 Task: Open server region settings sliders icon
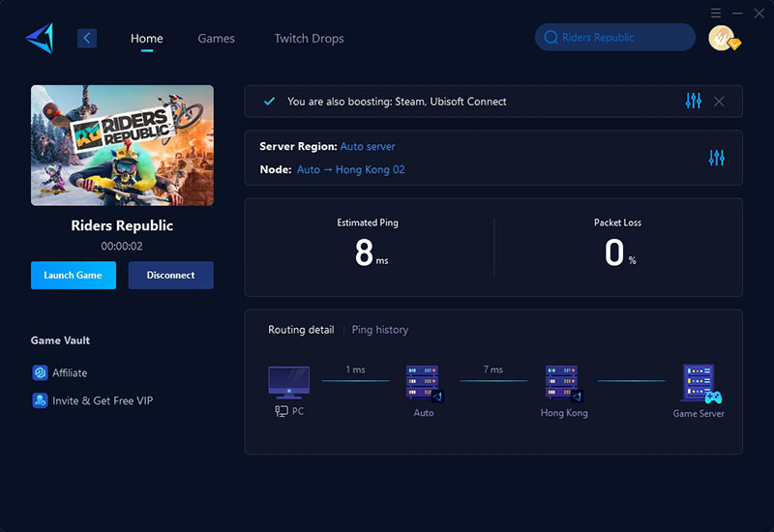tap(716, 158)
